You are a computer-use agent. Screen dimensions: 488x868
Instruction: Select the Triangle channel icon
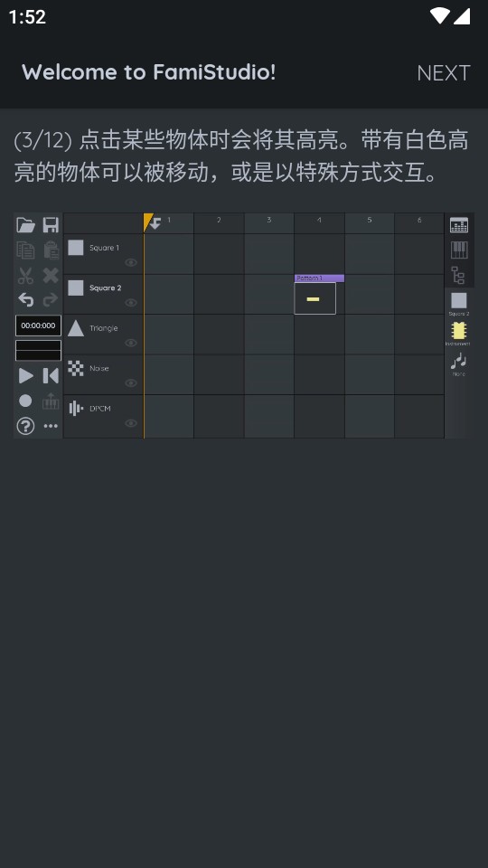(76, 328)
